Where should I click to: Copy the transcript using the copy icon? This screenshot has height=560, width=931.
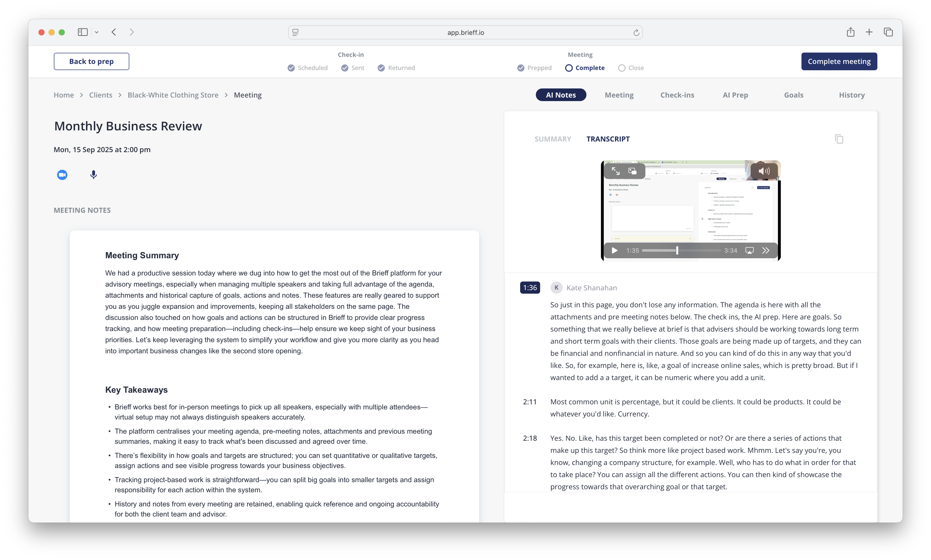[x=839, y=139]
